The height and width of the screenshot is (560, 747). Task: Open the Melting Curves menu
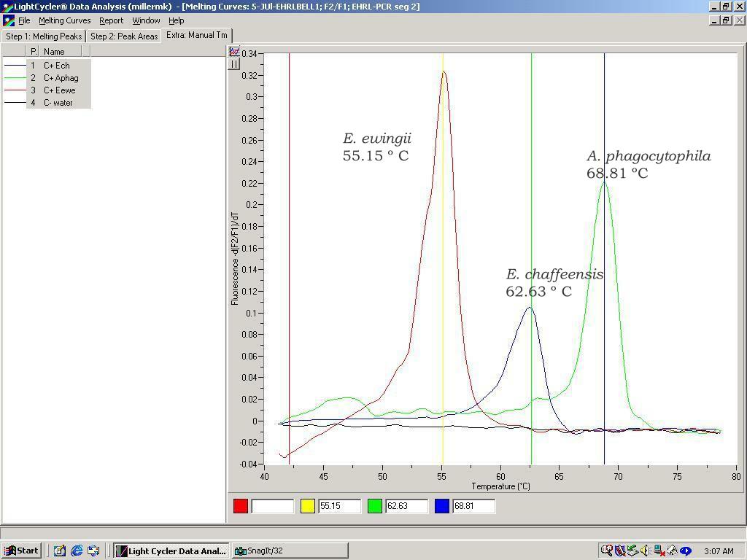(x=64, y=20)
